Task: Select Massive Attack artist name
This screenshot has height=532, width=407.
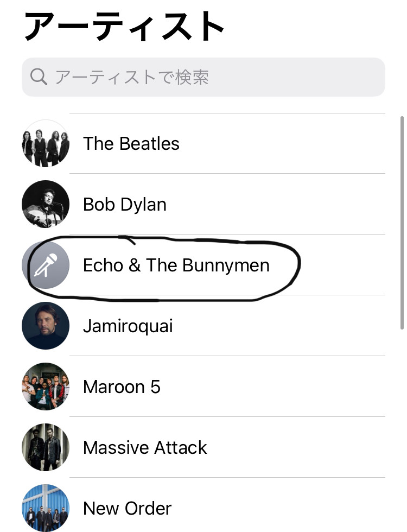Action: [x=145, y=447]
